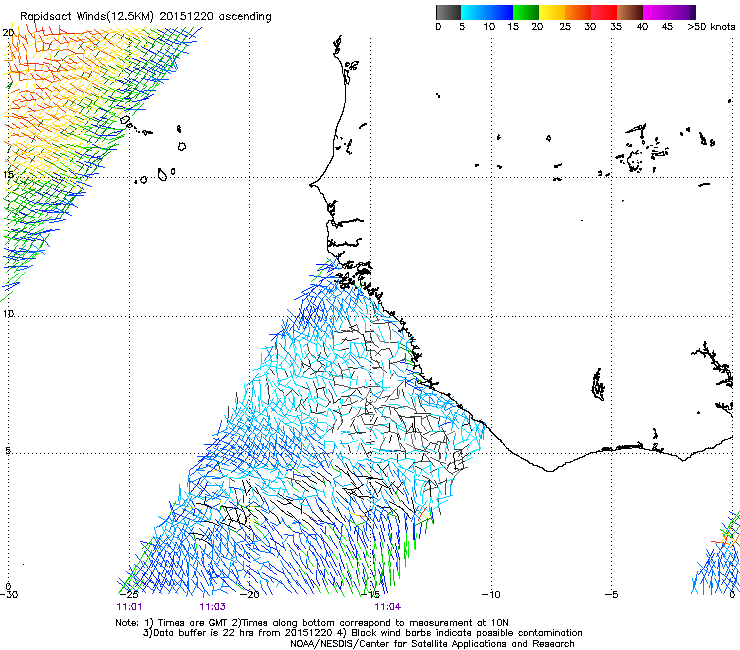
Task: Click the blue 10-15 knots legend color
Action: [x=500, y=12]
